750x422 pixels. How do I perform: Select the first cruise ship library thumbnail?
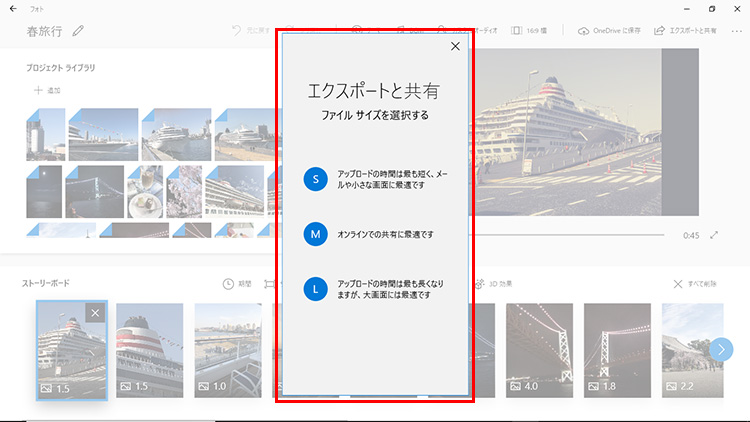point(103,135)
